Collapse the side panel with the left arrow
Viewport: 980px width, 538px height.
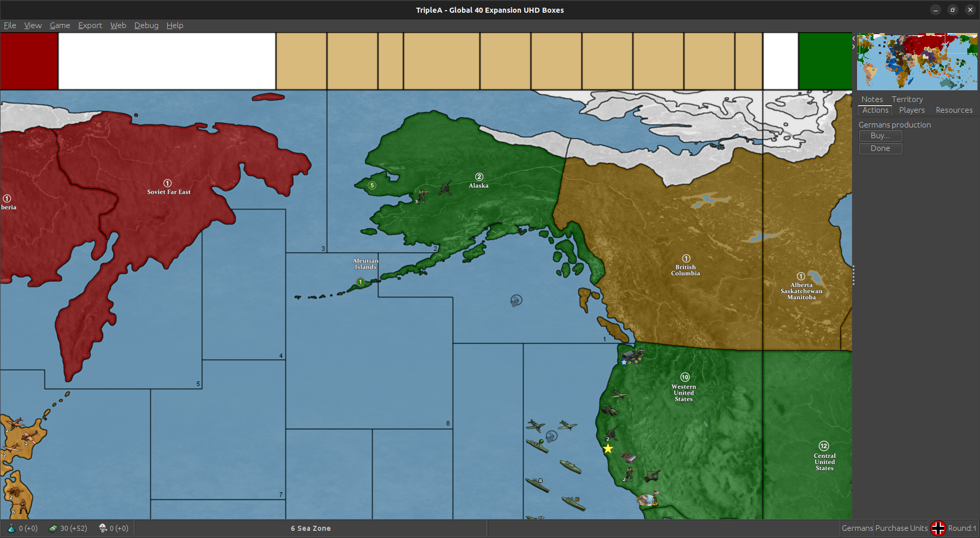click(854, 38)
